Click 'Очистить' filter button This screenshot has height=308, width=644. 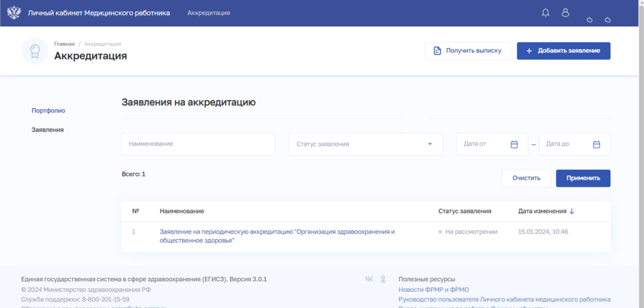point(526,178)
